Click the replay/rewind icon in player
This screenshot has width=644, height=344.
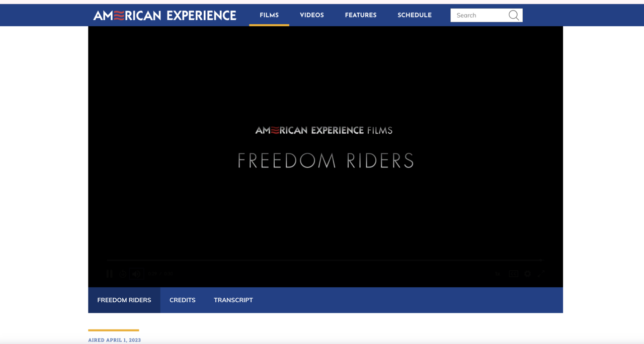pyautogui.click(x=123, y=274)
